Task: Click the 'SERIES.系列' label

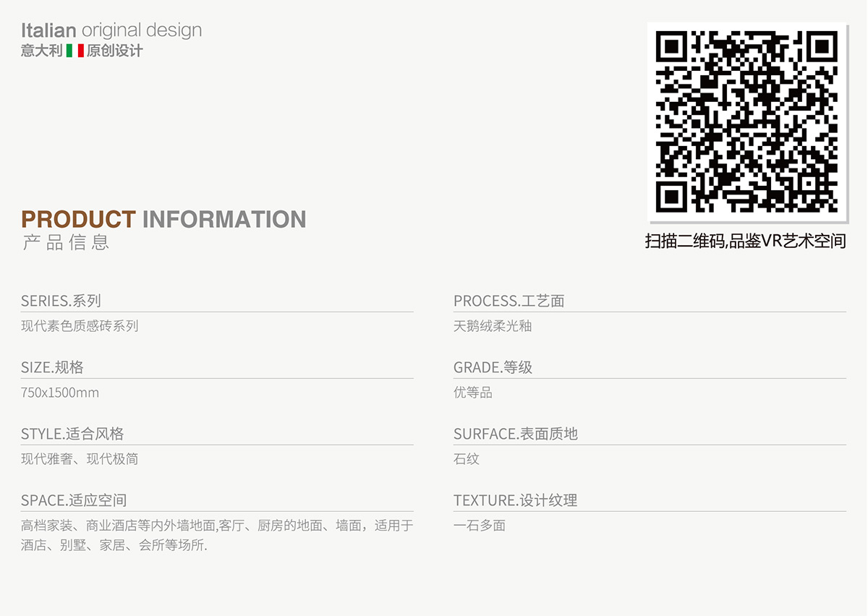Action: tap(61, 301)
